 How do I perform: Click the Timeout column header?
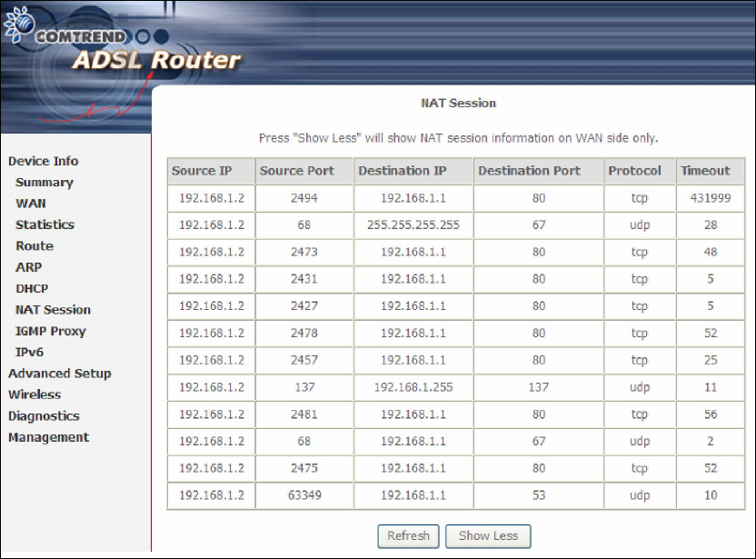(x=711, y=171)
